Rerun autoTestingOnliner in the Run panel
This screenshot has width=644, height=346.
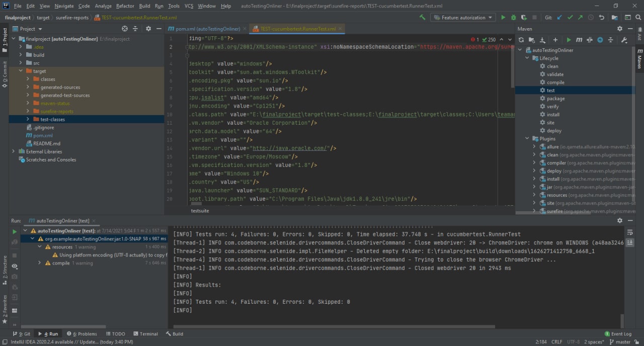pos(15,232)
